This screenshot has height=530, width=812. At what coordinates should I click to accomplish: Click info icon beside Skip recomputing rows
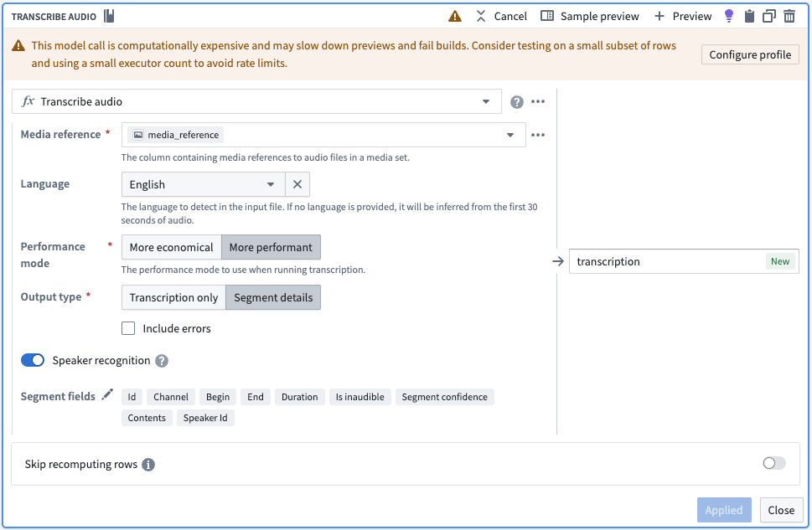[x=148, y=465]
